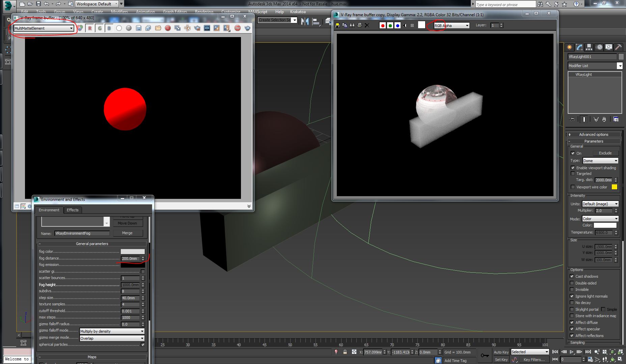Toggle the Skylight portal checkbox

click(x=572, y=309)
